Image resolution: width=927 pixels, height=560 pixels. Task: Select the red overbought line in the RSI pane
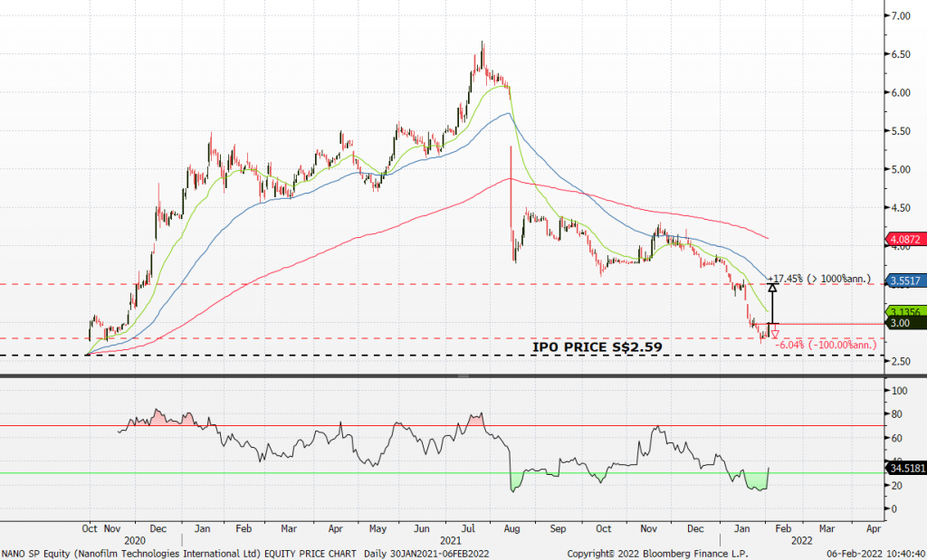[442, 425]
